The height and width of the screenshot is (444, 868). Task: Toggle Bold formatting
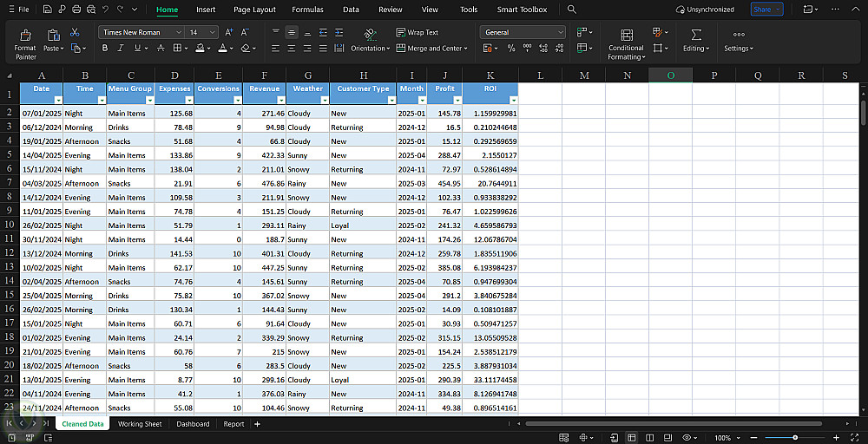(105, 49)
